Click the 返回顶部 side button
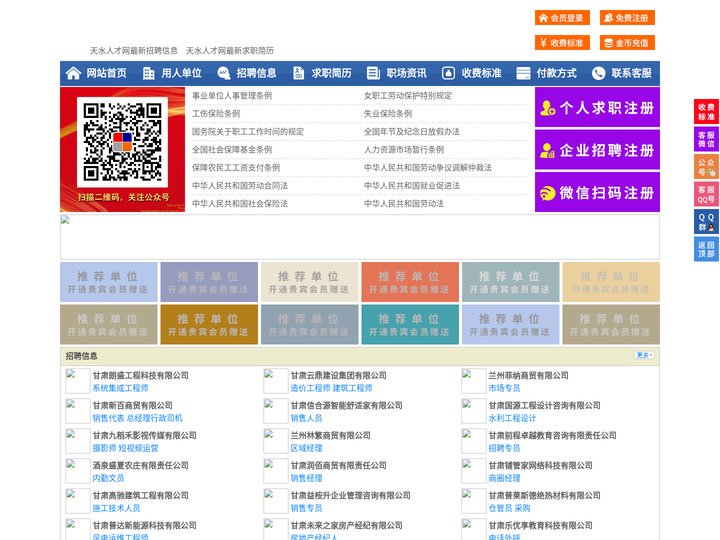The width and height of the screenshot is (720, 540). click(706, 249)
